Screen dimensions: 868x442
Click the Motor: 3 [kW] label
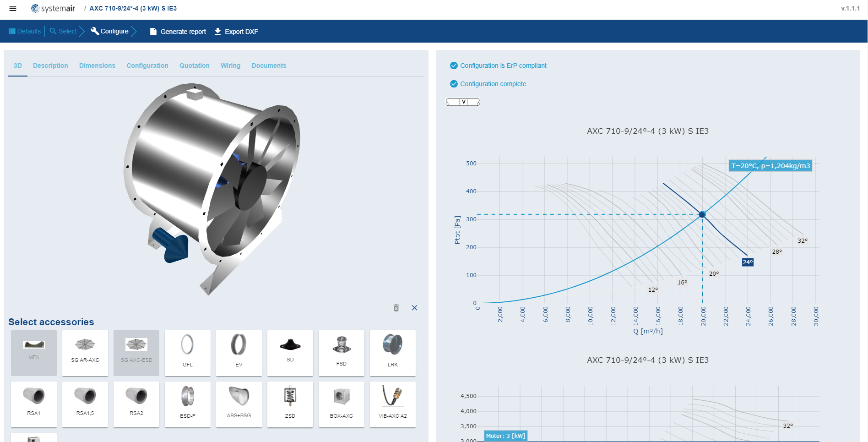[x=506, y=436]
